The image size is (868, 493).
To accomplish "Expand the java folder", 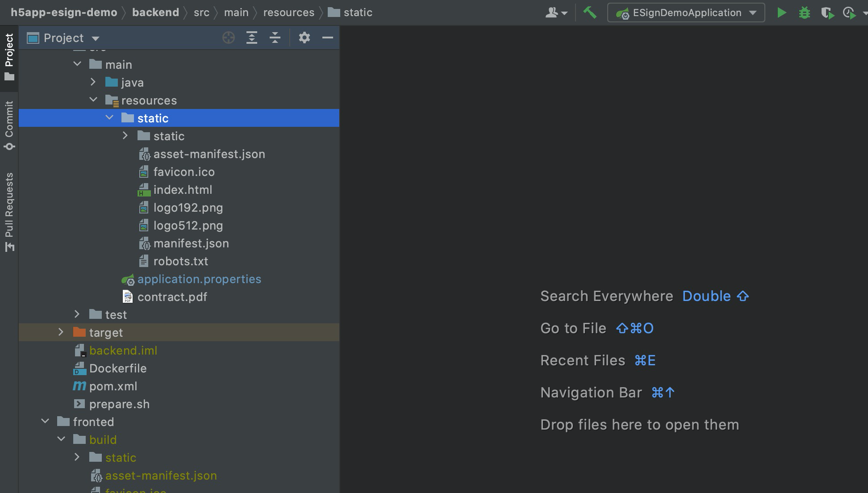I will click(x=93, y=82).
